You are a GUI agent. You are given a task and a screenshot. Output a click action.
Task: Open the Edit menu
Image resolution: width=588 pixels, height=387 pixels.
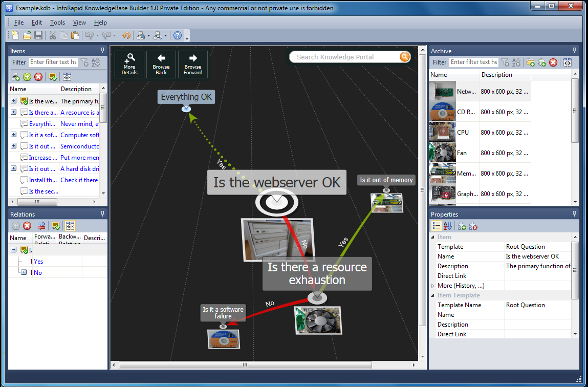click(36, 22)
